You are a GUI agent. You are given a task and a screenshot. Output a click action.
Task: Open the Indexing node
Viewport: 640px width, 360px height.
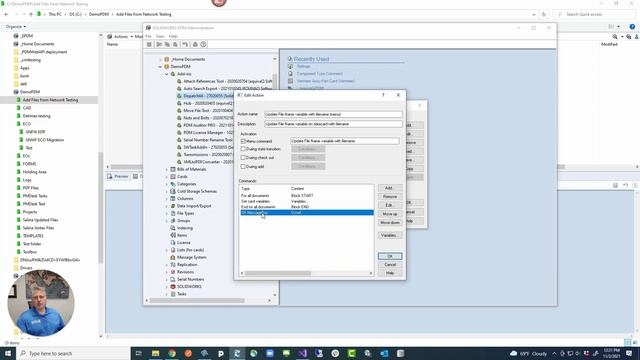pos(184,228)
